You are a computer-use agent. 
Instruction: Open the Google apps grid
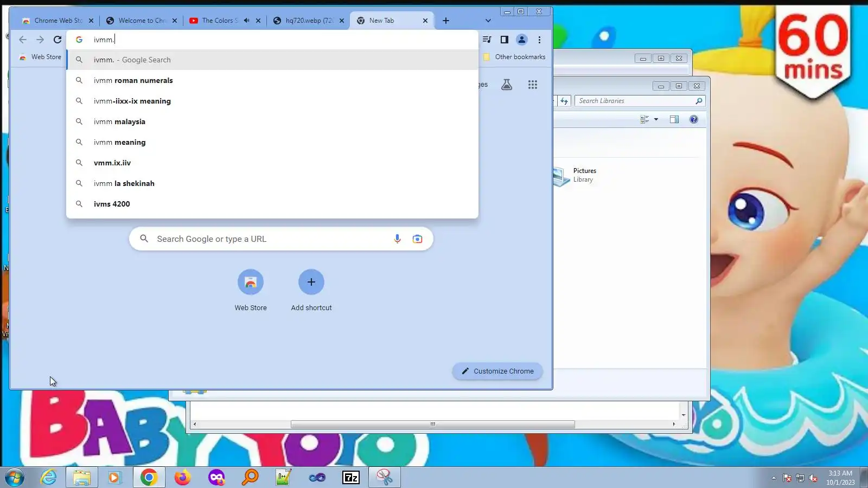[x=533, y=85]
